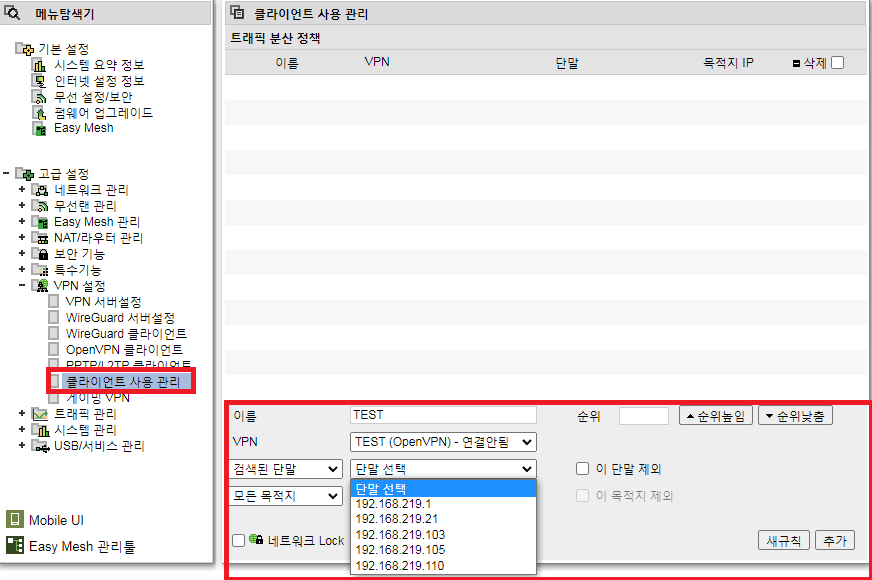Click the 새규칙 button

pyautogui.click(x=783, y=540)
